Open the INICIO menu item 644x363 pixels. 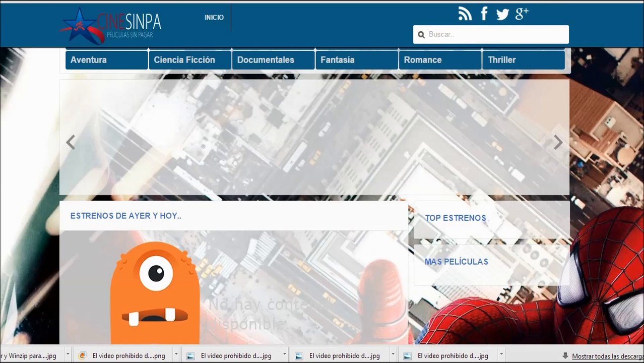point(214,17)
